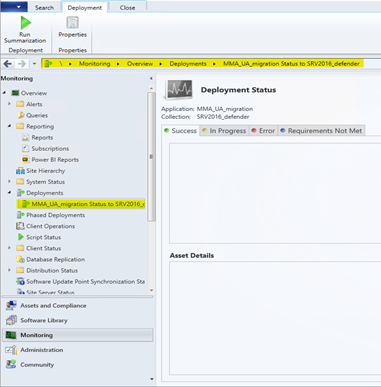Click Monitoring in the breadcrumb path
The width and height of the screenshot is (381, 387).
tap(94, 64)
